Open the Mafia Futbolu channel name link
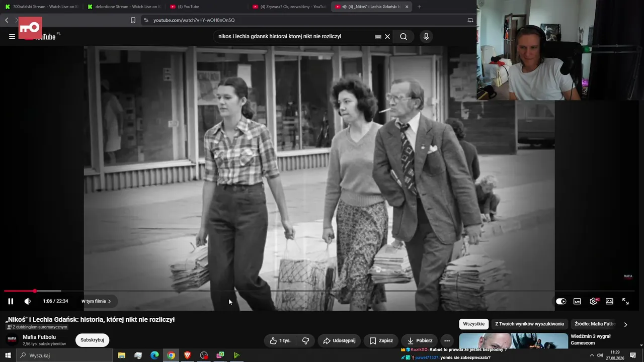The height and width of the screenshot is (362, 644). (x=39, y=337)
